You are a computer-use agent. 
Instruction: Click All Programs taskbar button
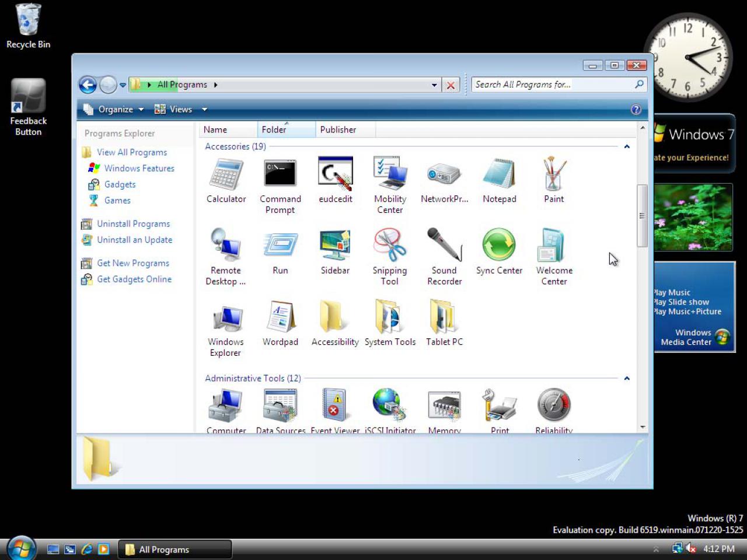pos(175,549)
